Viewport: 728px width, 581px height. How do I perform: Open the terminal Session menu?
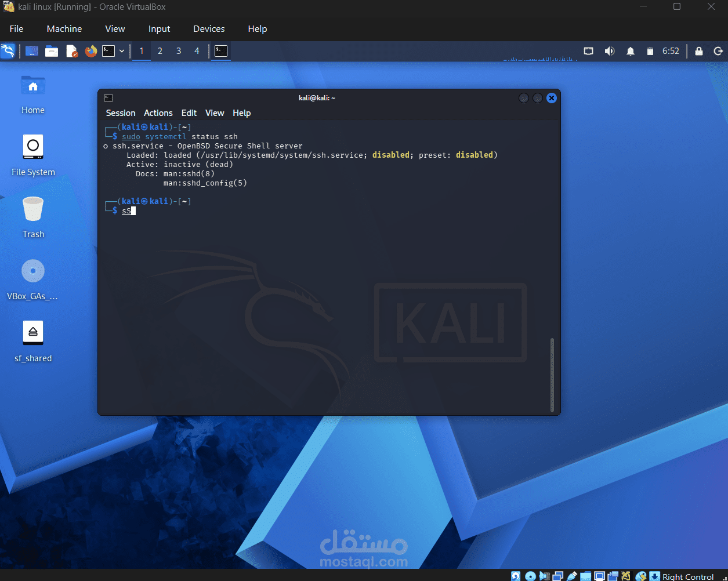[121, 113]
